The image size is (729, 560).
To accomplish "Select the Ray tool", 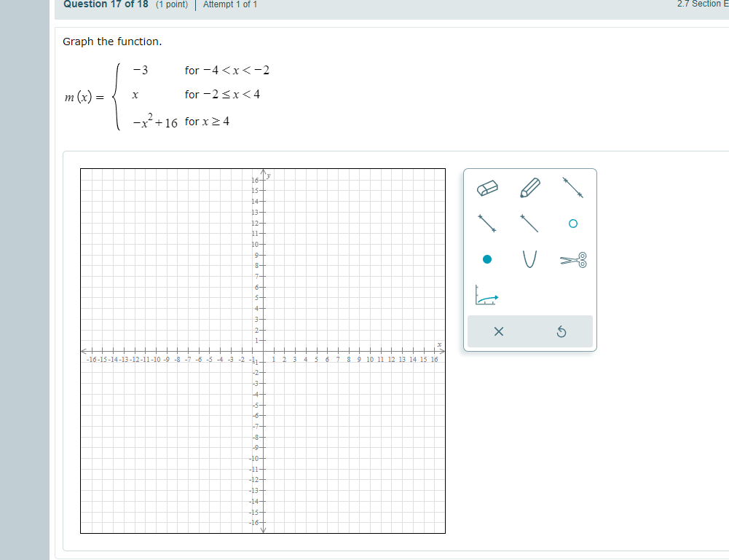I will point(529,224).
